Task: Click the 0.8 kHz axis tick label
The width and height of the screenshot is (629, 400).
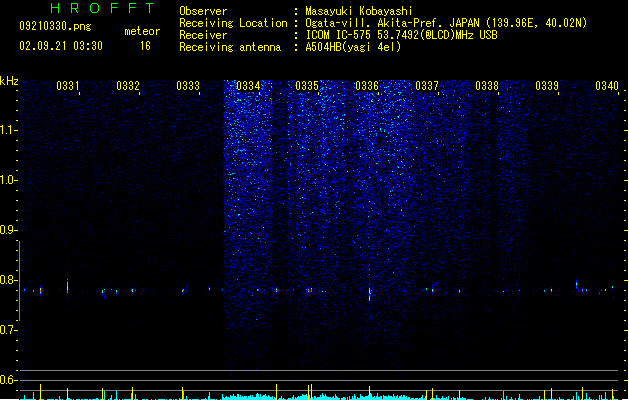Action: (x=8, y=280)
